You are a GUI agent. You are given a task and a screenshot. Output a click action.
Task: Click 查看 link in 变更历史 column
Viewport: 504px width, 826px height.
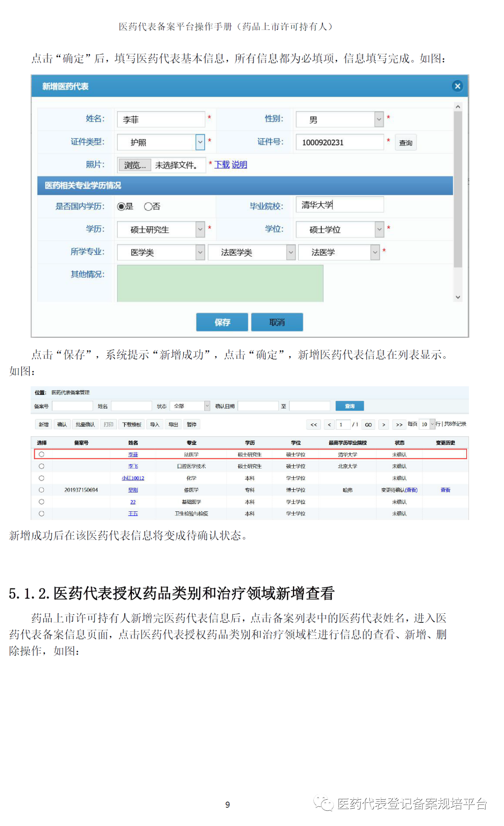(445, 490)
